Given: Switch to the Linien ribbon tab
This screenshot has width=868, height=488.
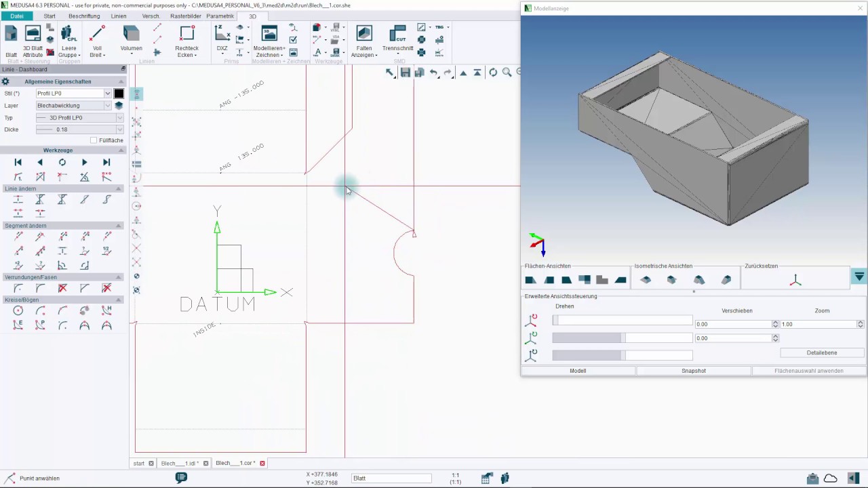Looking at the screenshot, I should click(119, 16).
